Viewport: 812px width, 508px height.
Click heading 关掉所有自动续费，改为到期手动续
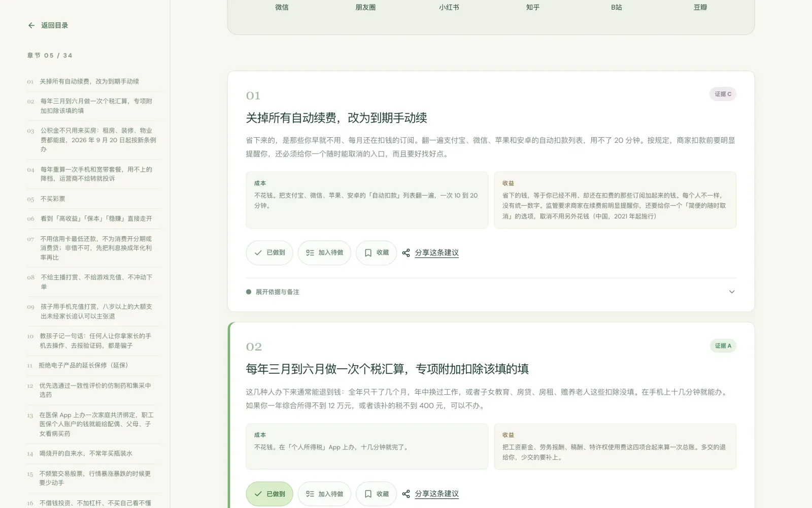coord(336,118)
